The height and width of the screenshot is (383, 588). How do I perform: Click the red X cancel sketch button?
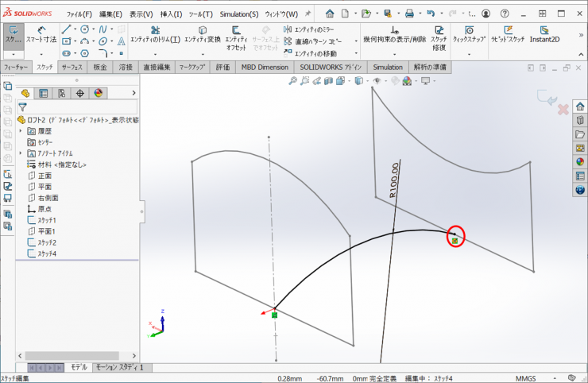pyautogui.click(x=563, y=109)
